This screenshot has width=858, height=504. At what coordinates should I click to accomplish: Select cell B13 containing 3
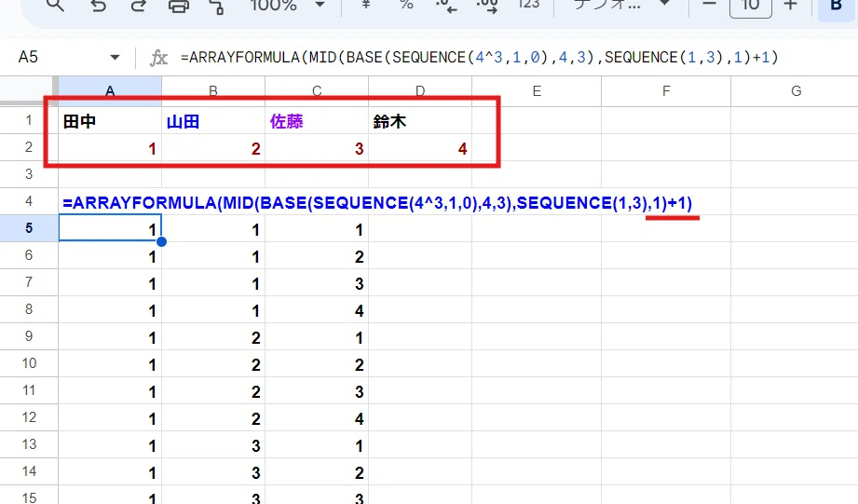tap(213, 444)
